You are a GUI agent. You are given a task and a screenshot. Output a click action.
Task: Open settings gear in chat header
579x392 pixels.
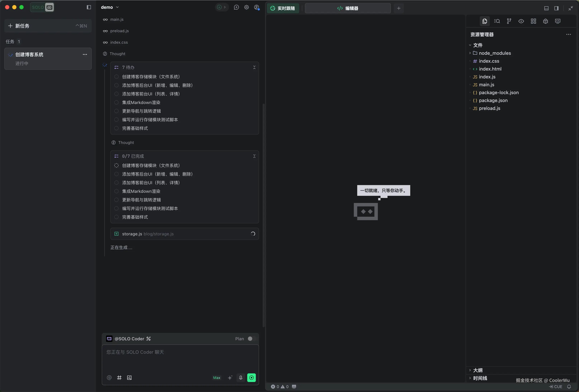point(246,7)
